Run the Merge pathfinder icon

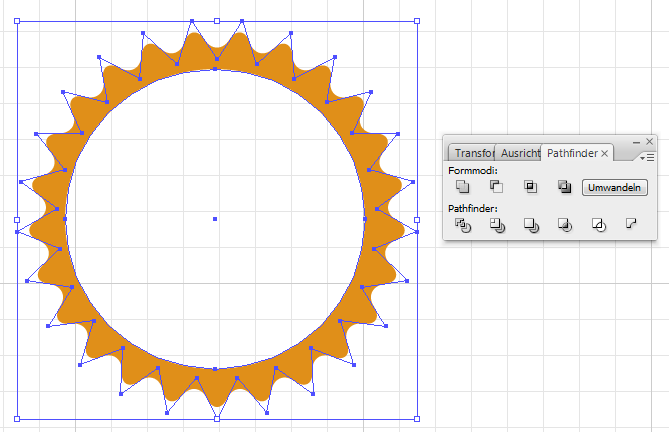tap(531, 225)
